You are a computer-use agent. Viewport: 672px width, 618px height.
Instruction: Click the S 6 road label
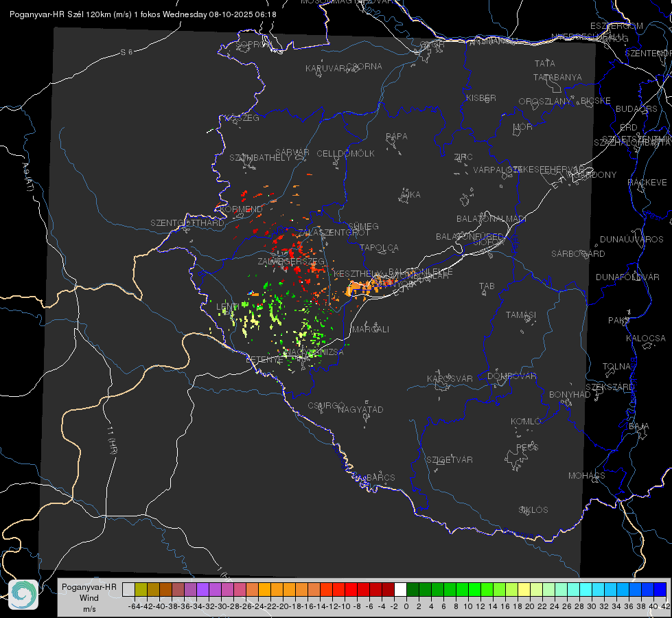[126, 52]
